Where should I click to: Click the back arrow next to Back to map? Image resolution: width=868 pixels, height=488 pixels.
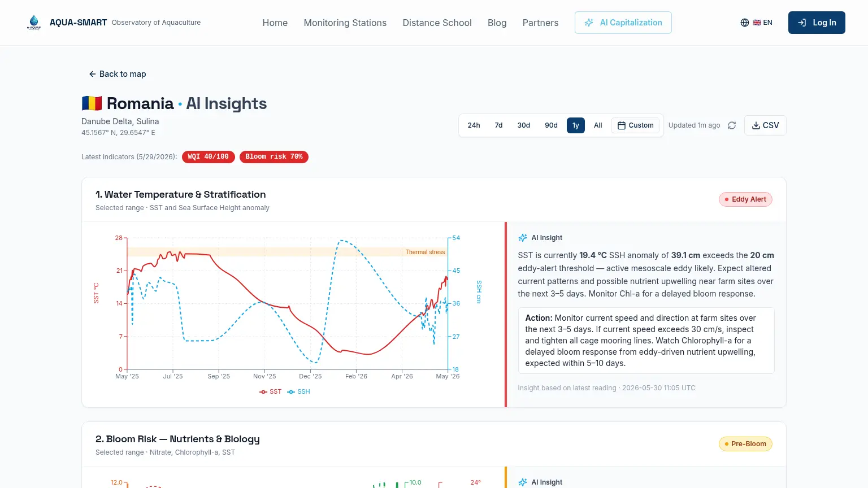click(x=92, y=74)
